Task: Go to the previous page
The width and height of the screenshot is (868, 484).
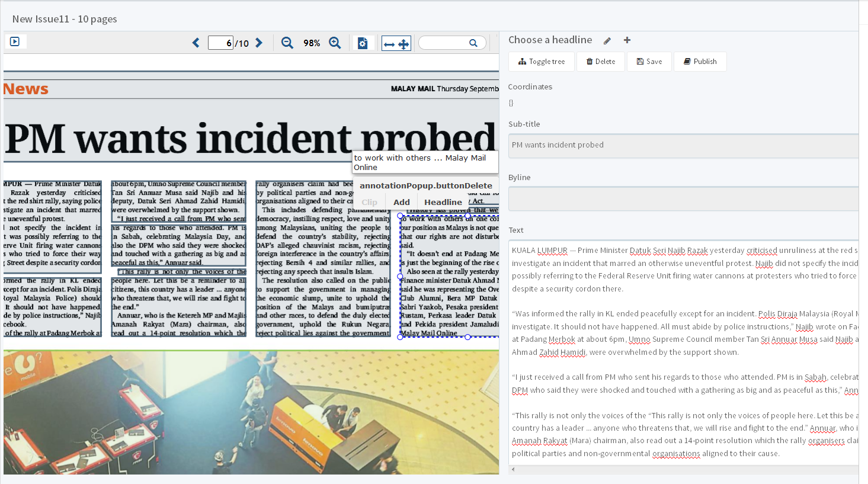Action: (x=196, y=43)
